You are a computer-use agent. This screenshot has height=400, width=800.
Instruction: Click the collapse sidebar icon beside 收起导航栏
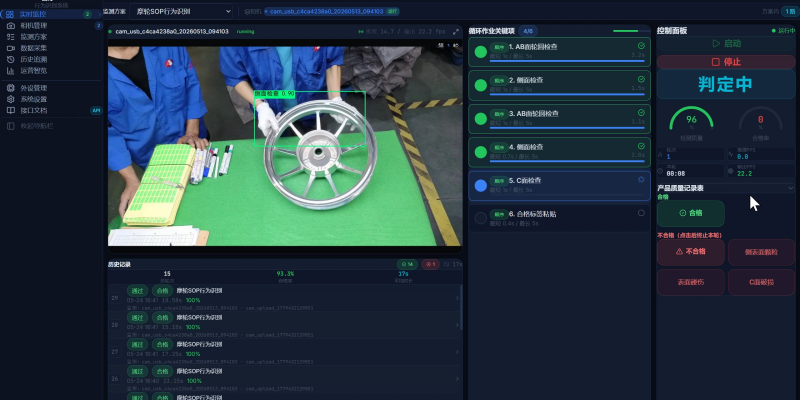[x=10, y=126]
